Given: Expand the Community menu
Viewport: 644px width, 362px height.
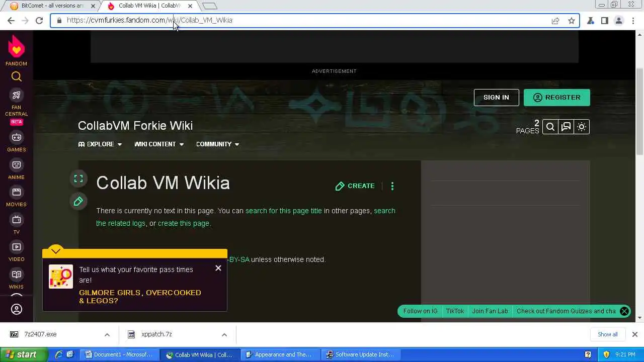Looking at the screenshot, I should 218,144.
